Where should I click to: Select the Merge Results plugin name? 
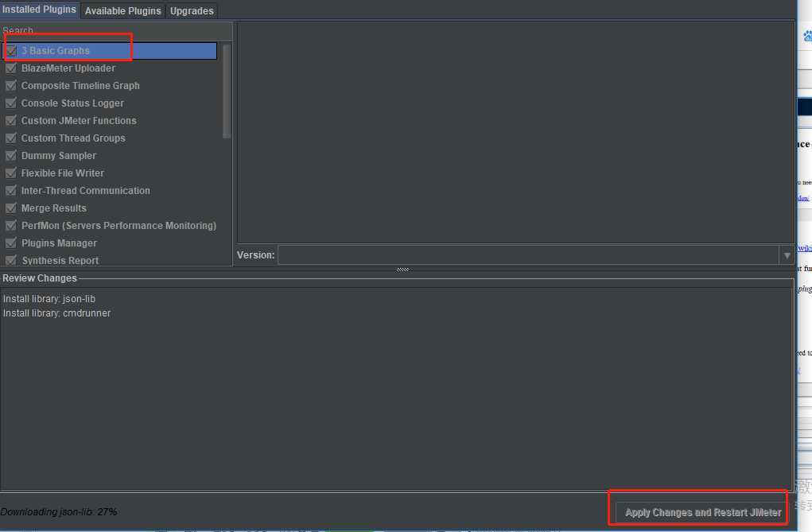(x=54, y=208)
